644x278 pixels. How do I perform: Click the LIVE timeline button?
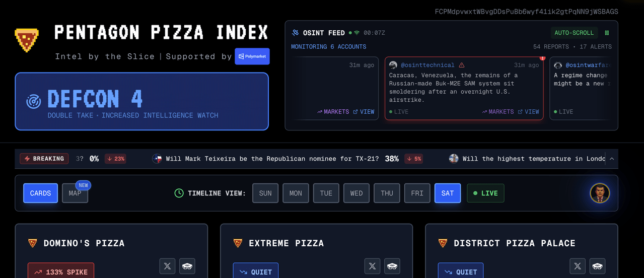point(485,193)
